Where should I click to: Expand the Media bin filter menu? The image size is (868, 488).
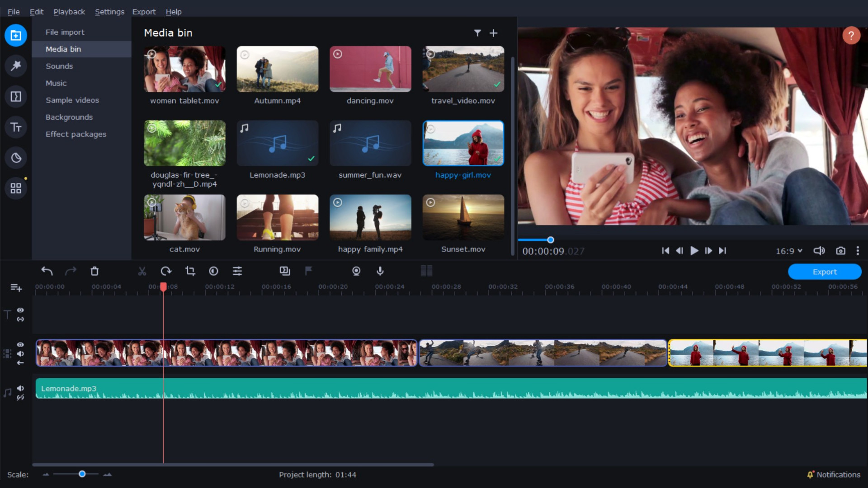pos(477,32)
